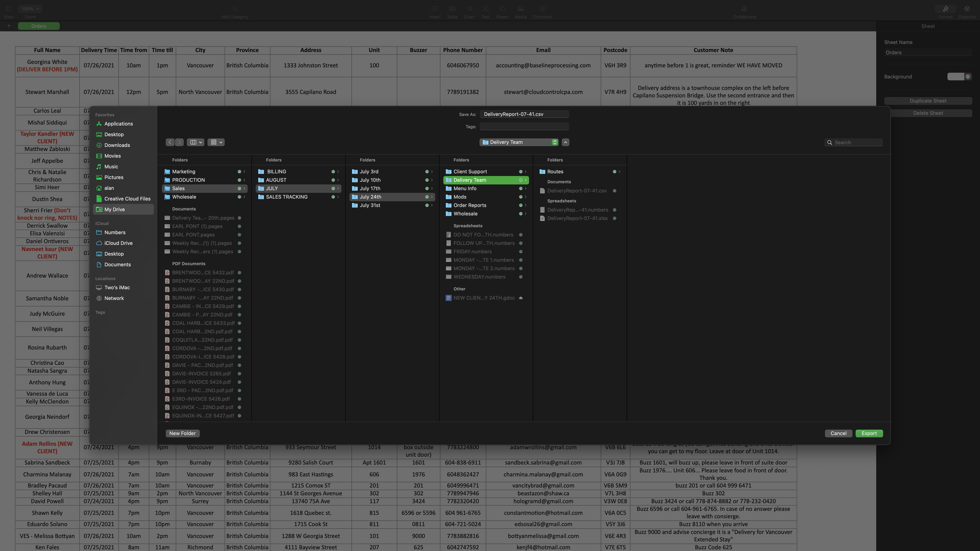Click the Cancel button
980x551 pixels.
[838, 434]
